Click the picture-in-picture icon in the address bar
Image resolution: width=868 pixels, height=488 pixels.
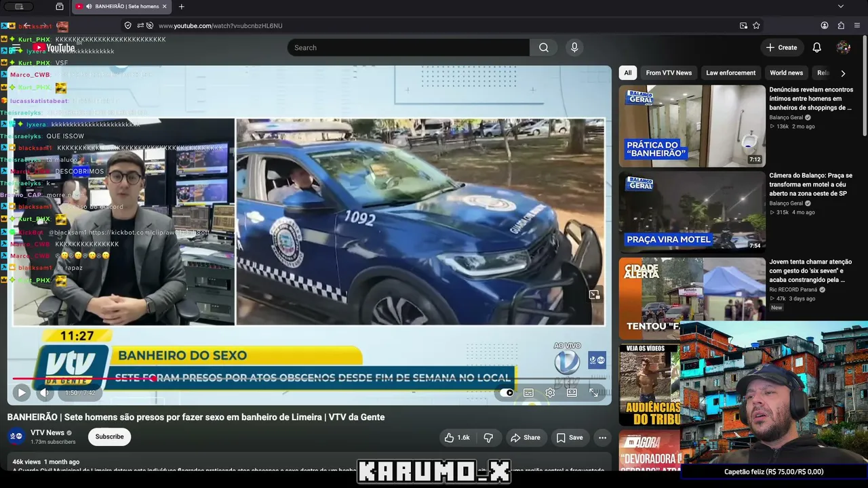pyautogui.click(x=743, y=26)
